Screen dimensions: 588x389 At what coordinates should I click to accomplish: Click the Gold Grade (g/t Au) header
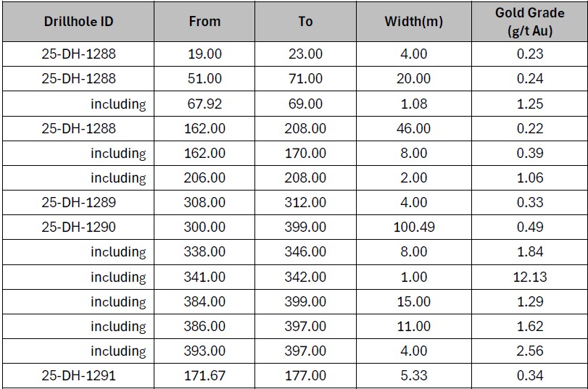(x=529, y=21)
